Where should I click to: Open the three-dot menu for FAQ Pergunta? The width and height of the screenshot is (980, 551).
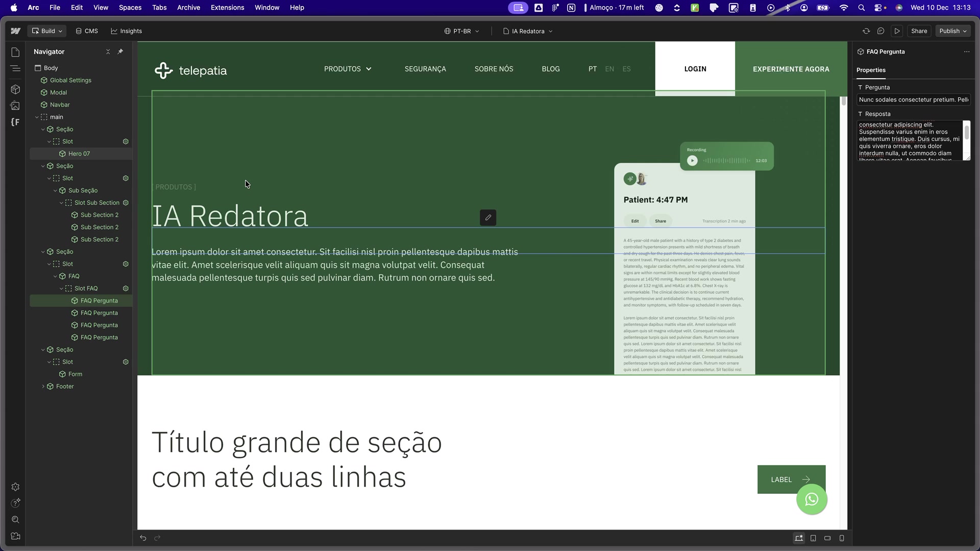[x=967, y=52]
